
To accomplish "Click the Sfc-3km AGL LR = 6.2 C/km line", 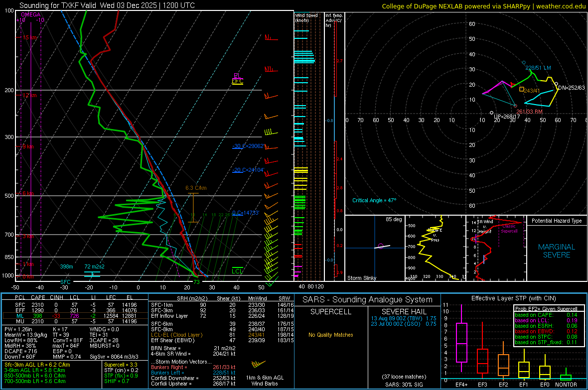I will [x=37, y=365].
